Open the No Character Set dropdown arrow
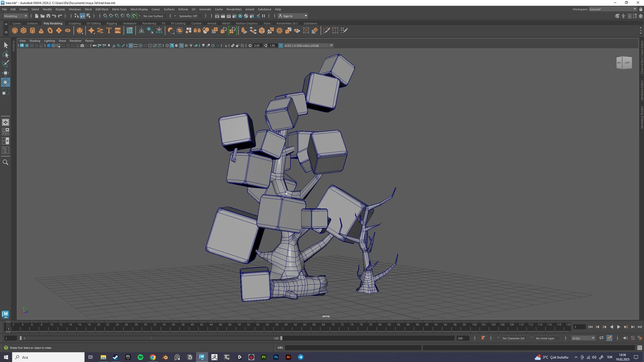644x362 pixels. click(498, 338)
